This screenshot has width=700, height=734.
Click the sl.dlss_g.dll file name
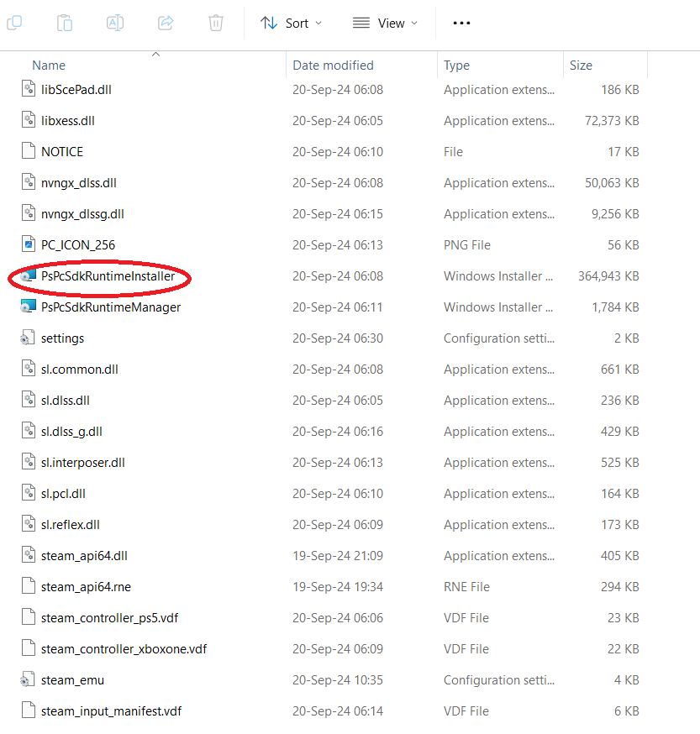point(71,432)
